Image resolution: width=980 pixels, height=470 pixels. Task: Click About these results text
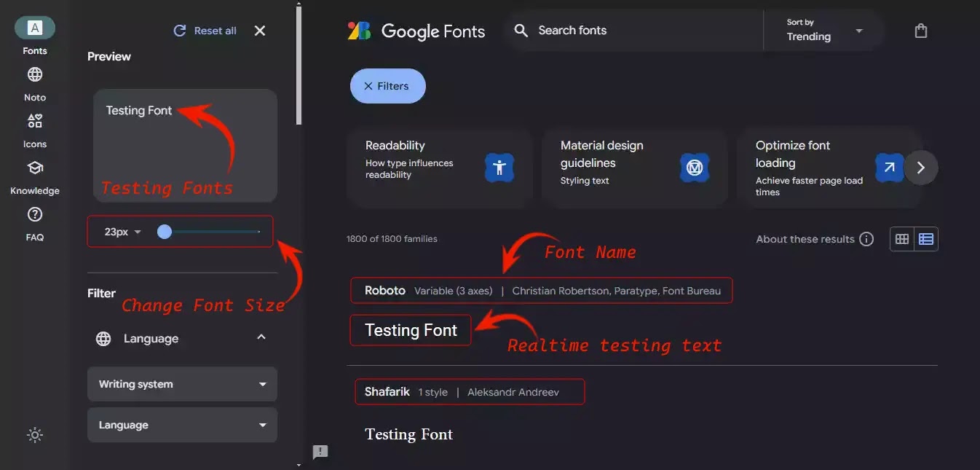[x=805, y=239]
